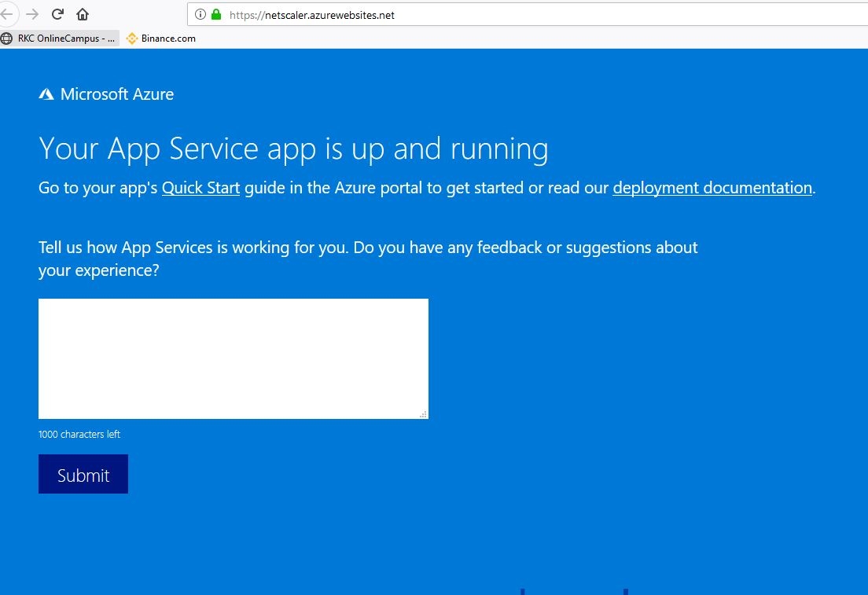Click inside the feedback text area
The height and width of the screenshot is (595, 868).
[233, 358]
